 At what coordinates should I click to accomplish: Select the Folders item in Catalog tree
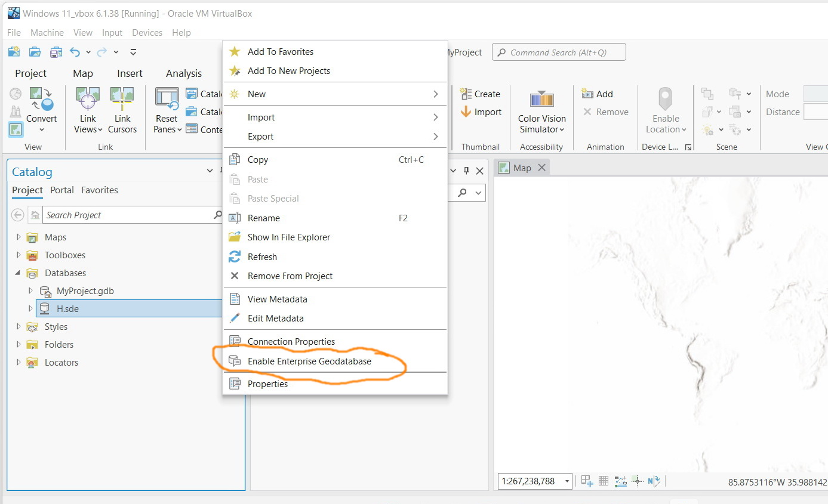59,345
